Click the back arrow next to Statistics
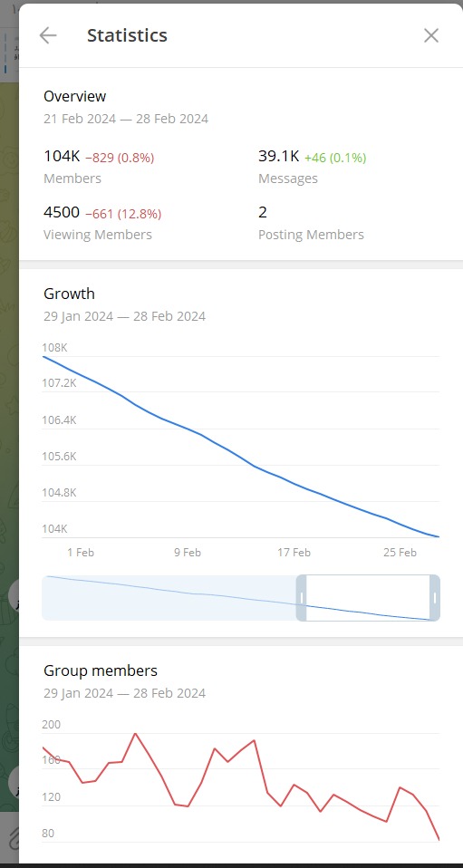 [48, 35]
